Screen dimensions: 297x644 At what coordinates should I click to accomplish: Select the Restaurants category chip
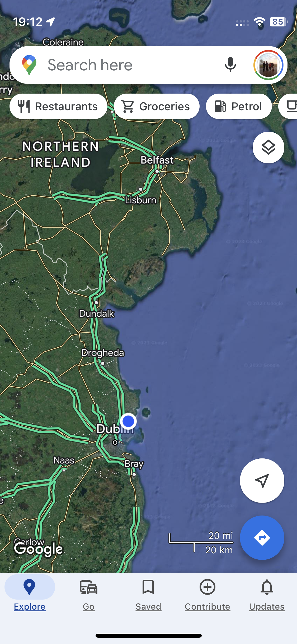(x=58, y=106)
